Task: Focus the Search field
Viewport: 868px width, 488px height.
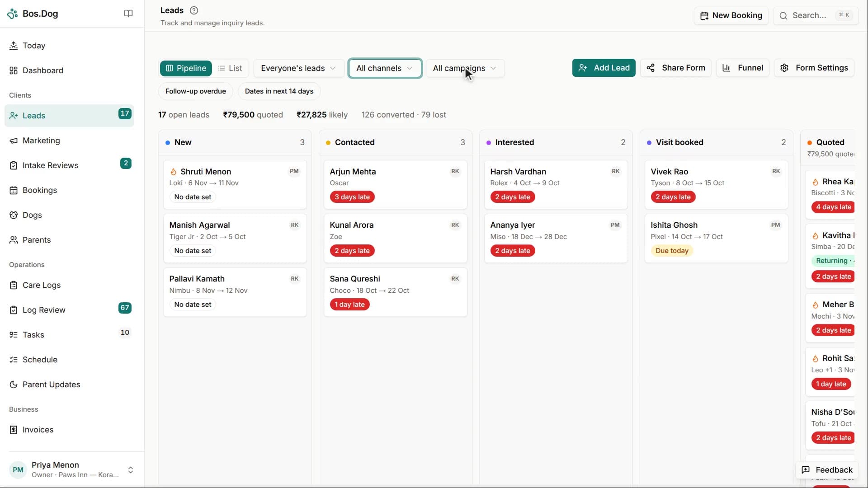Action: coord(815,15)
